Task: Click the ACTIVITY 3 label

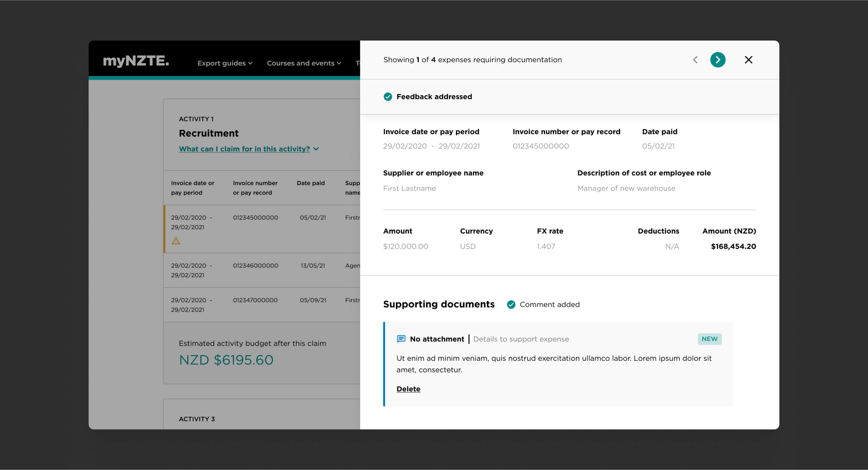Action: [197, 419]
